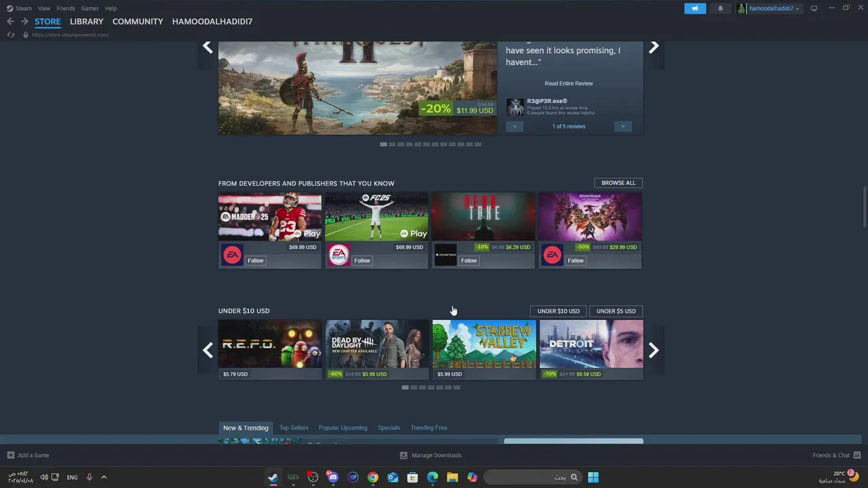Open File Explorer from the taskbar

(452, 477)
